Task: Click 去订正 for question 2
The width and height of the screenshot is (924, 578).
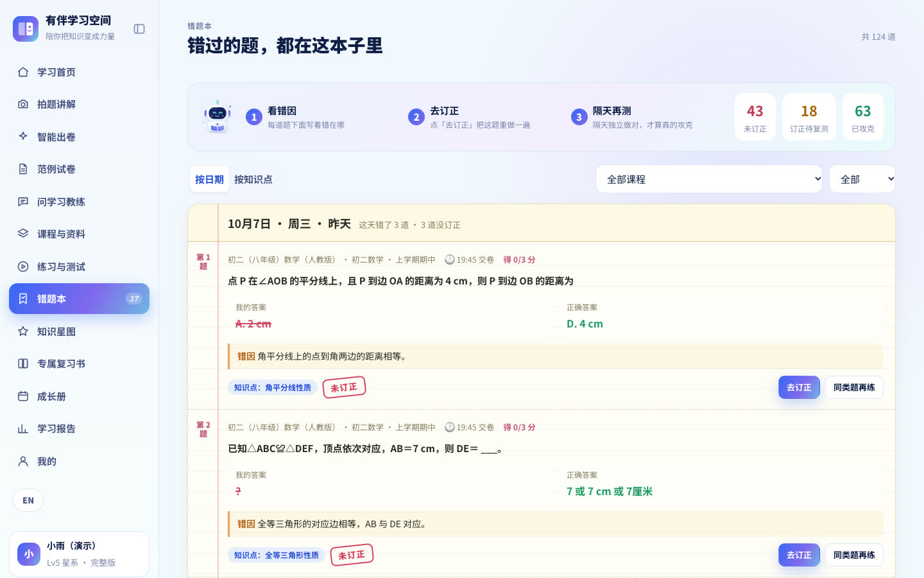Action: click(799, 555)
